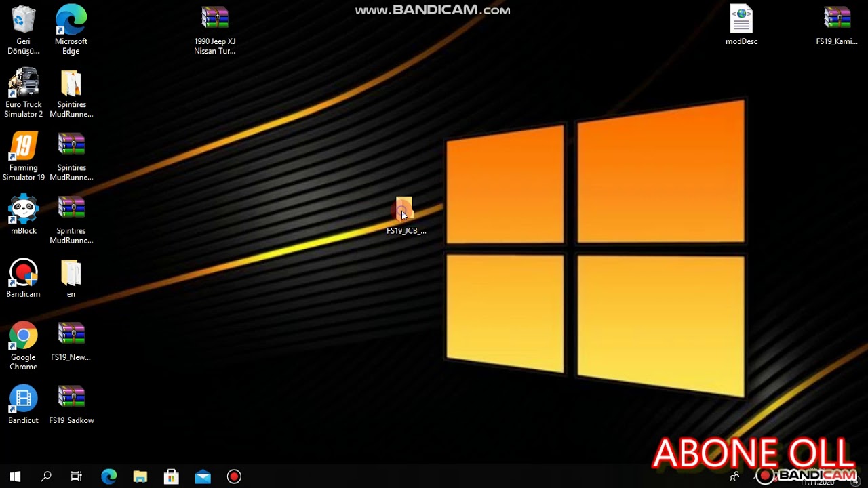This screenshot has width=868, height=488.
Task: Open taskbar Search
Action: 46,476
